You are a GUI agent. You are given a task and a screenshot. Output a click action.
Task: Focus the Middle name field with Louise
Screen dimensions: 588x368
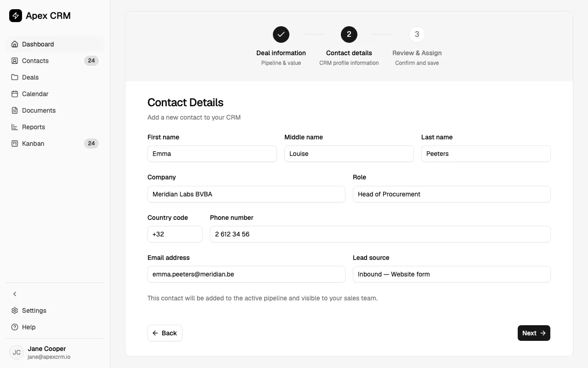349,154
